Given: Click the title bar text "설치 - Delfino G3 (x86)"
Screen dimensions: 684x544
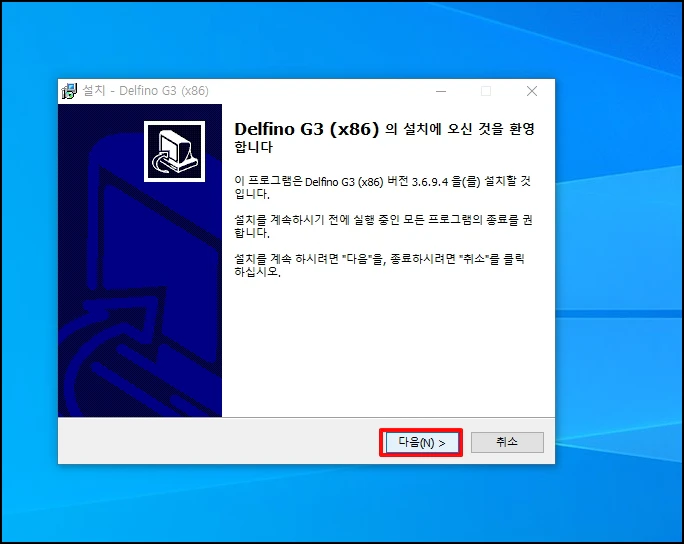Looking at the screenshot, I should coord(146,91).
